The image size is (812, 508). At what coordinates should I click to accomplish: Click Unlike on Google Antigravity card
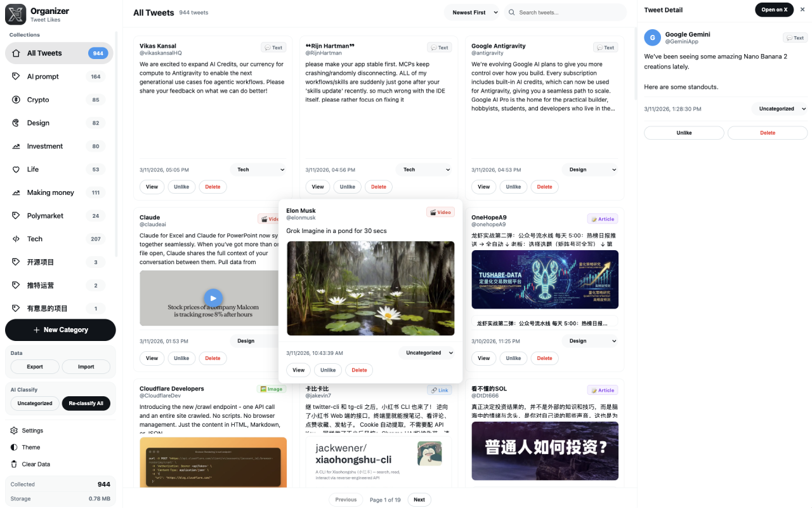[514, 187]
